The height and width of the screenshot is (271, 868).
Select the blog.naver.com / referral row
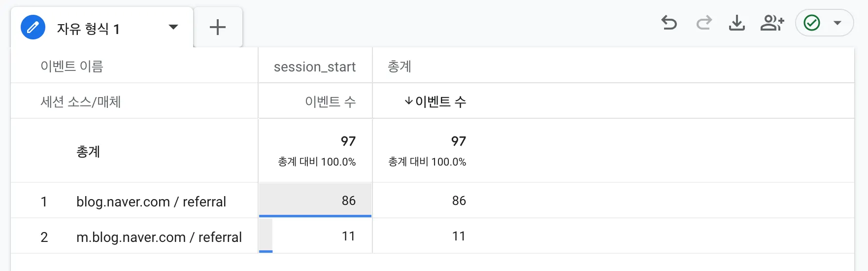(151, 202)
